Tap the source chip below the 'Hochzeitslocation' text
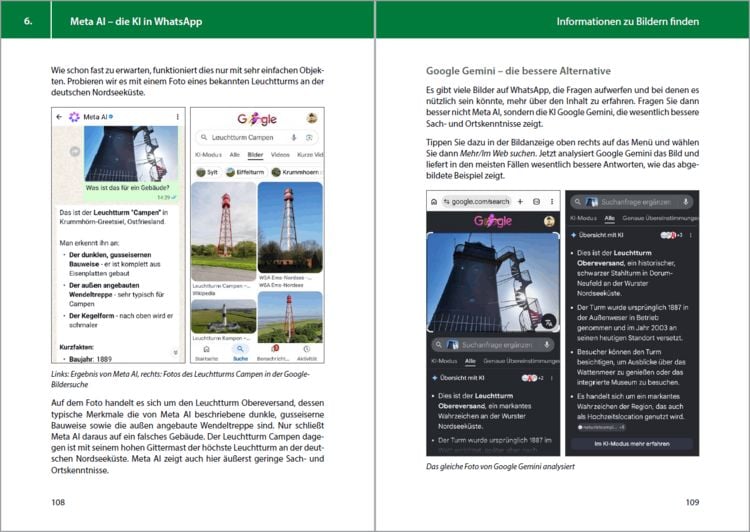Screen dimensions: 750x532 pyautogui.click(x=601, y=427)
